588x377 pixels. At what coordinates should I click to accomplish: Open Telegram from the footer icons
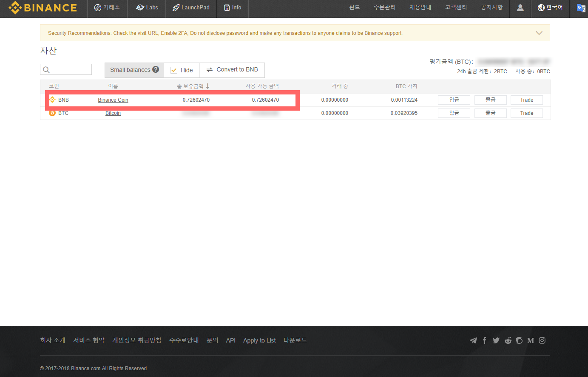473,340
